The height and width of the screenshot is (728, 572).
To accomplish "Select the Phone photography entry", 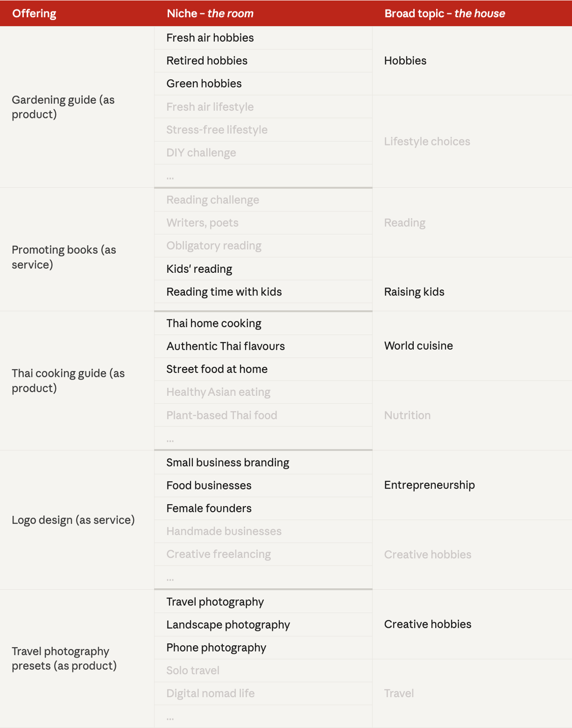I will 263,648.
